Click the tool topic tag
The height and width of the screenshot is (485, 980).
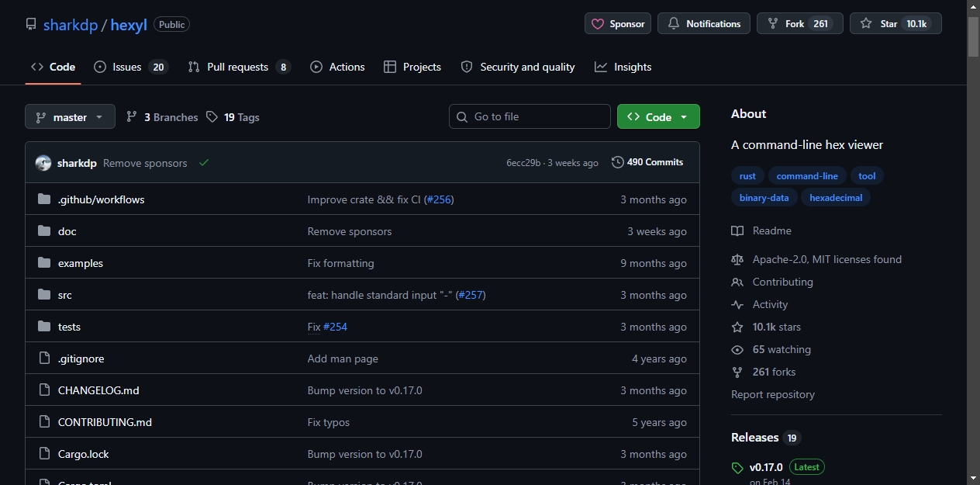[867, 176]
